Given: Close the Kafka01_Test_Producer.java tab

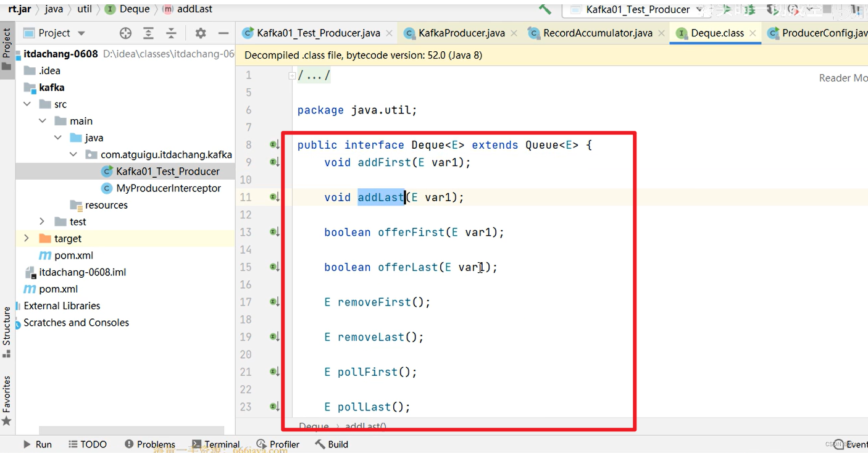Looking at the screenshot, I should pos(390,33).
